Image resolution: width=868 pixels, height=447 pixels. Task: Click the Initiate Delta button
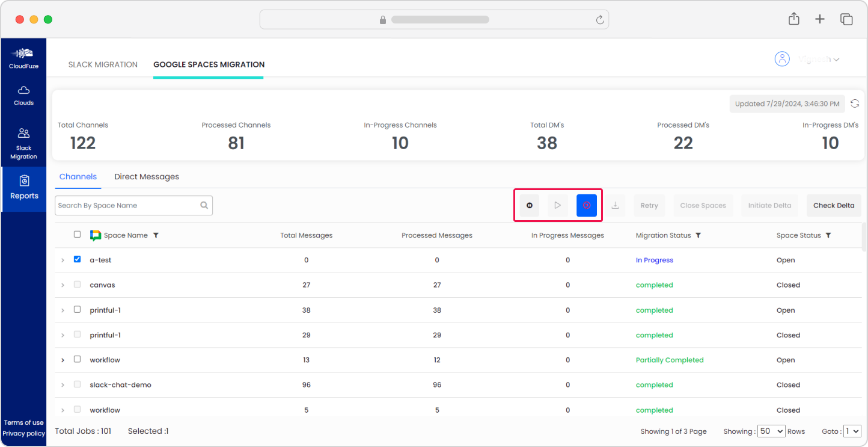769,205
